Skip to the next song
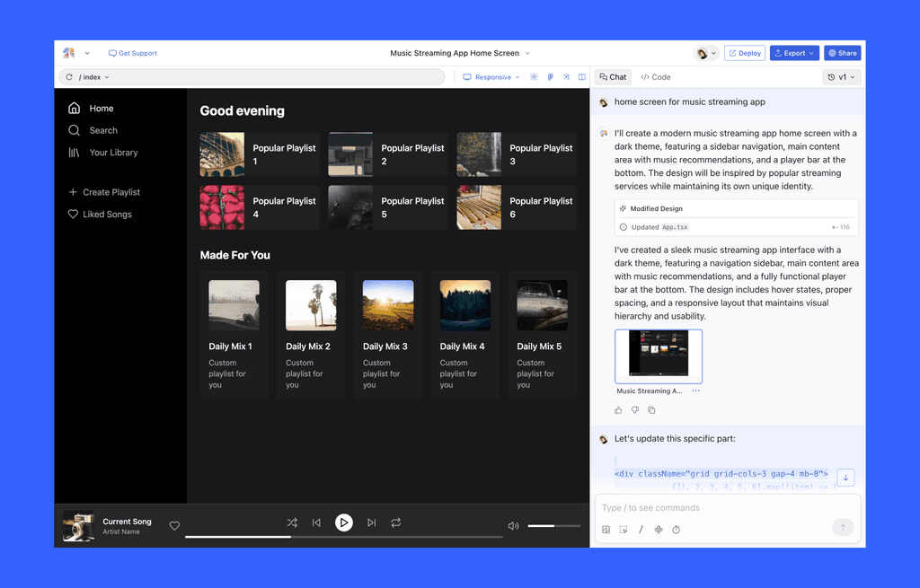Viewport: 920px width, 588px height. [x=371, y=522]
